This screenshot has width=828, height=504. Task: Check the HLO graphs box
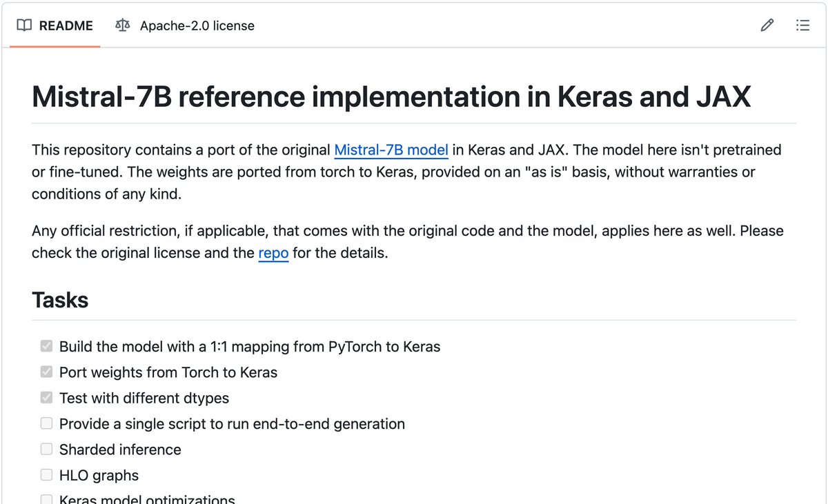tap(46, 475)
